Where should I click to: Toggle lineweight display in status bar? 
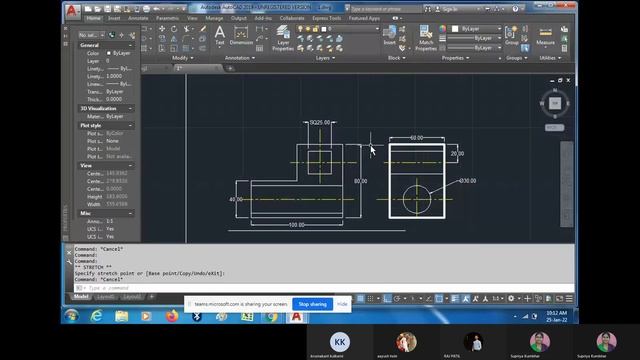[455, 299]
